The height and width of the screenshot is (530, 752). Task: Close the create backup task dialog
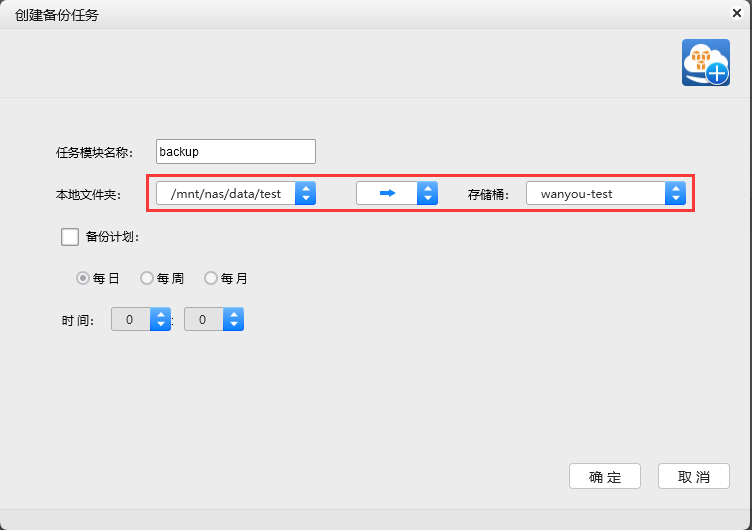(x=736, y=13)
